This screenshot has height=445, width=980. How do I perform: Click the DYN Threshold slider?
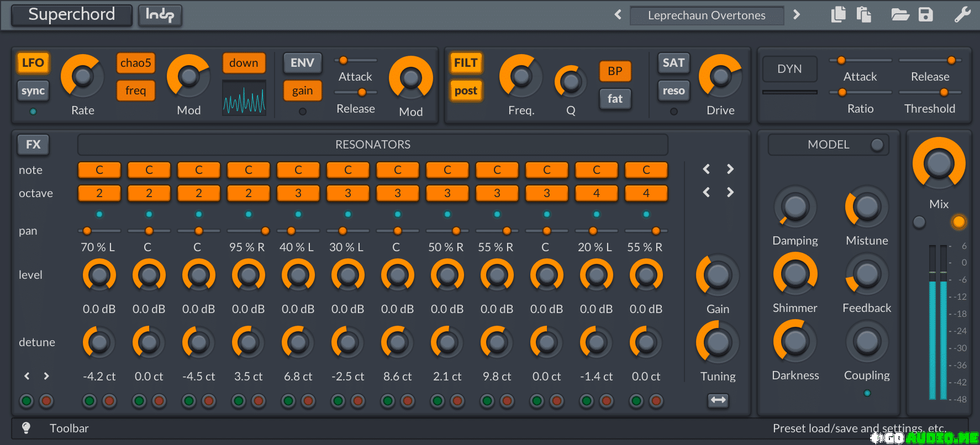point(930,92)
